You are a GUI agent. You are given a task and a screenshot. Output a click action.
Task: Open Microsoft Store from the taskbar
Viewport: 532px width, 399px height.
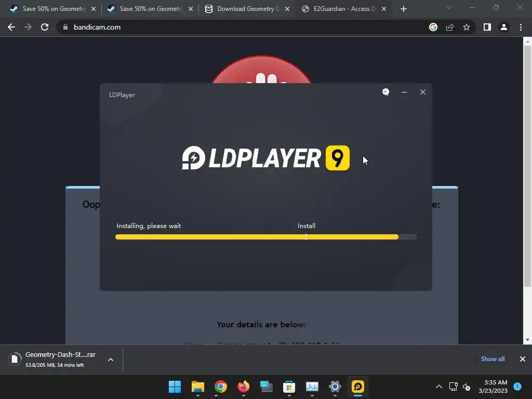pos(289,387)
